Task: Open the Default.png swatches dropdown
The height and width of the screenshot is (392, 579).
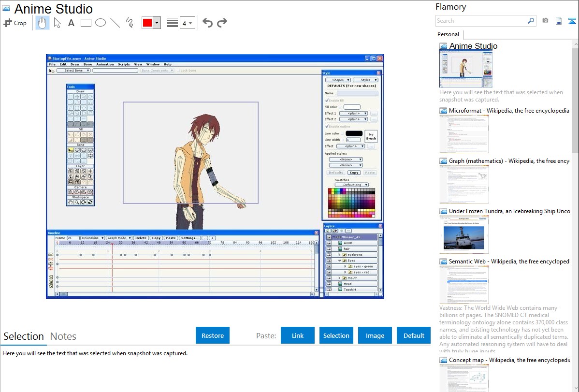Action: click(x=352, y=185)
